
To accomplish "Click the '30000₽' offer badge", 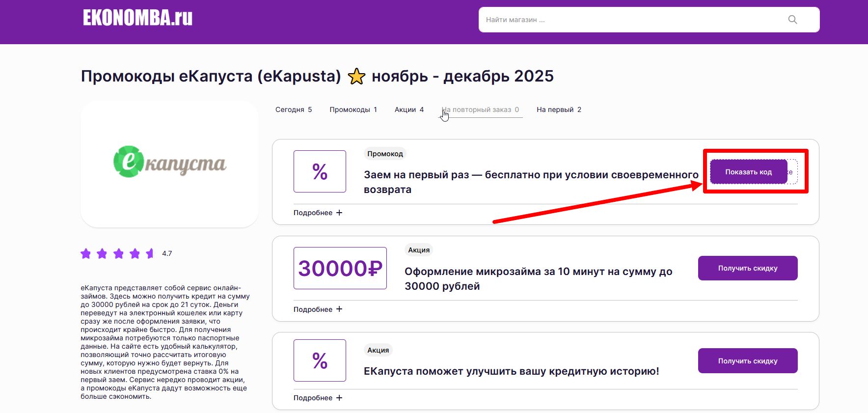I will (x=340, y=268).
